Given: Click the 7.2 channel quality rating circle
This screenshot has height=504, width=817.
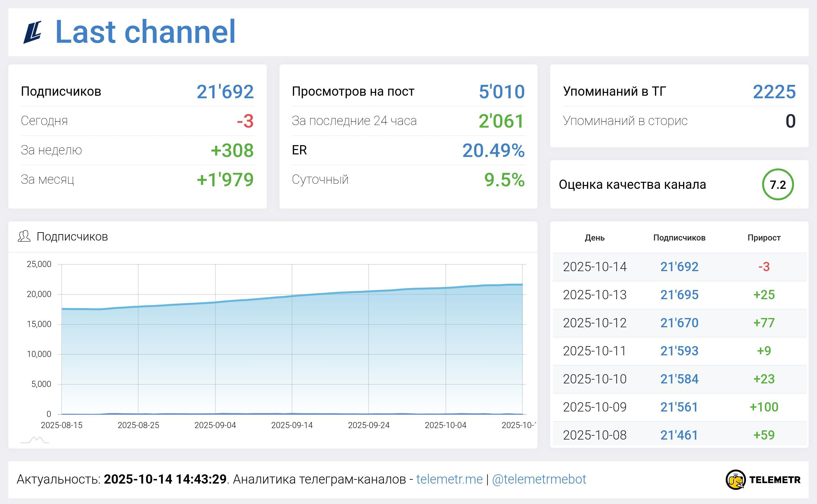Looking at the screenshot, I should [x=778, y=184].
